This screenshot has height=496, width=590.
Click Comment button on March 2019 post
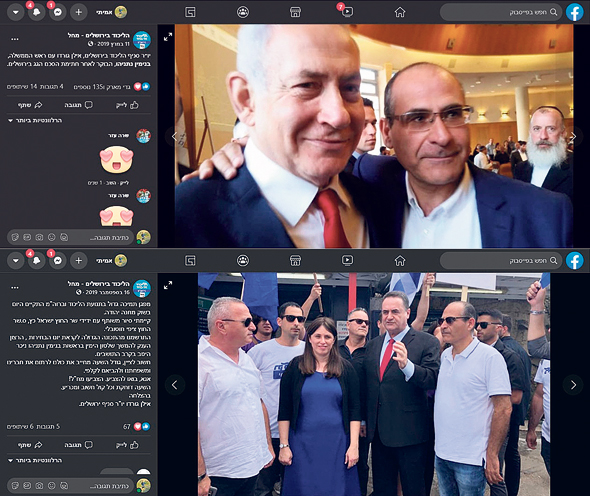78,105
